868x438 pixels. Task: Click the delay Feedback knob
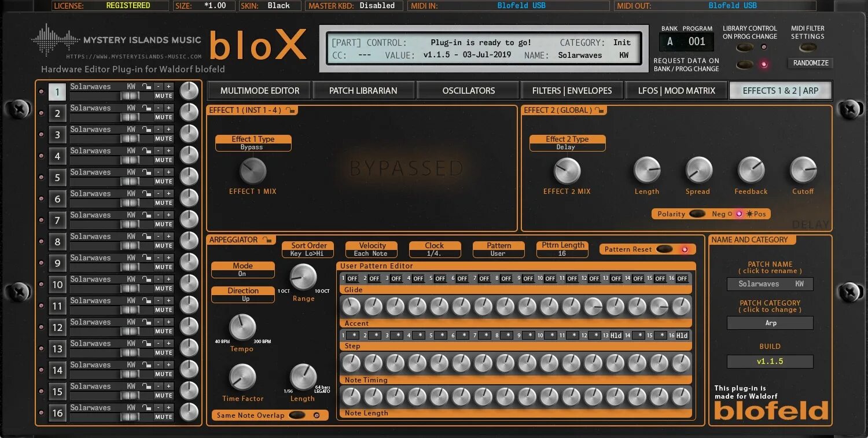click(x=751, y=170)
